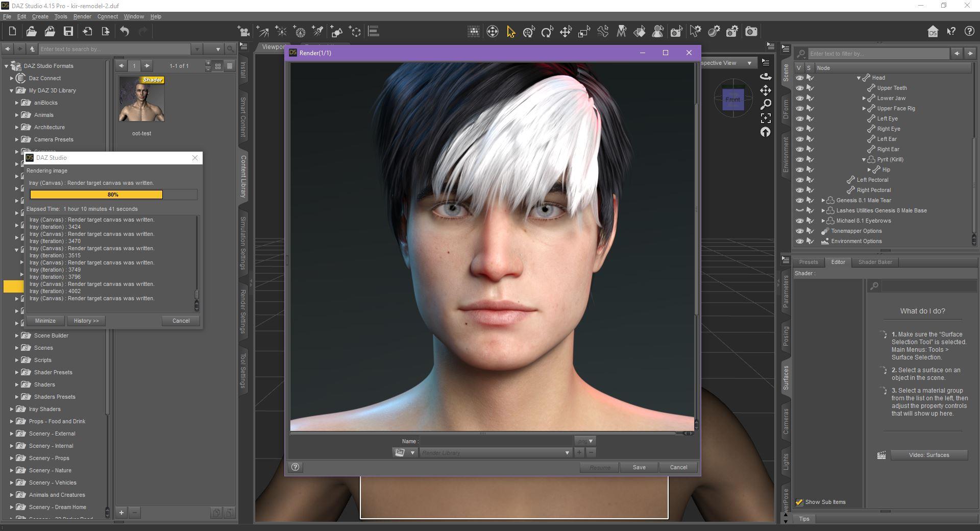Open the help question mark icon
Viewport: 980px width, 531px height.
[x=969, y=32]
